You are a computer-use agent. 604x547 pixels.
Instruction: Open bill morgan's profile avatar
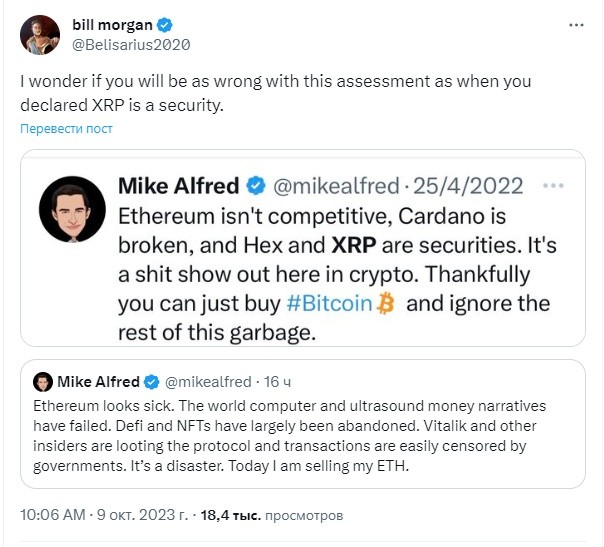40,35
